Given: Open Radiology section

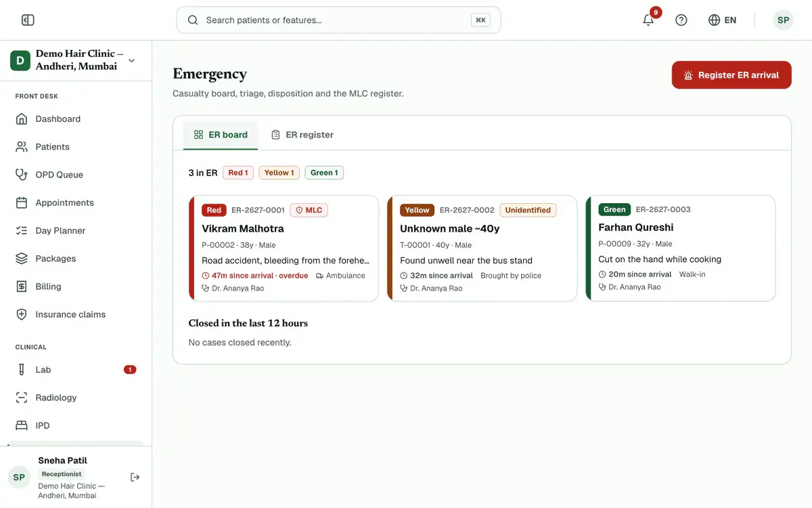Looking at the screenshot, I should (76, 398).
